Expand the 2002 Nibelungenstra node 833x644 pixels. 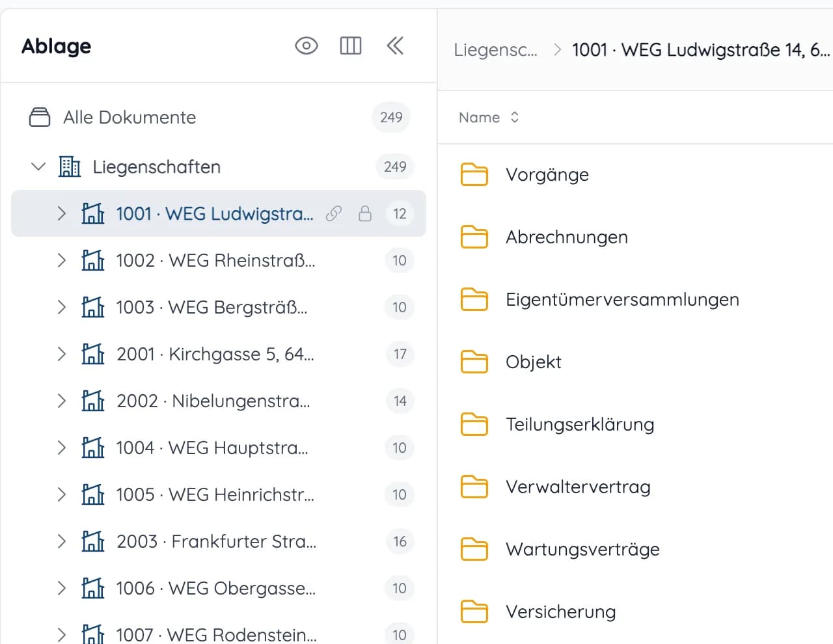pos(62,401)
